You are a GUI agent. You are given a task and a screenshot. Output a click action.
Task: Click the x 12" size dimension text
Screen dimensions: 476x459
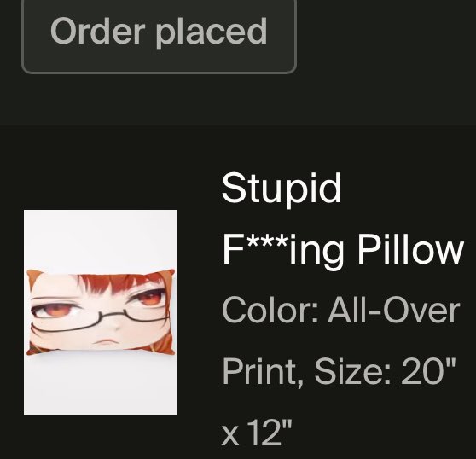coord(257,432)
